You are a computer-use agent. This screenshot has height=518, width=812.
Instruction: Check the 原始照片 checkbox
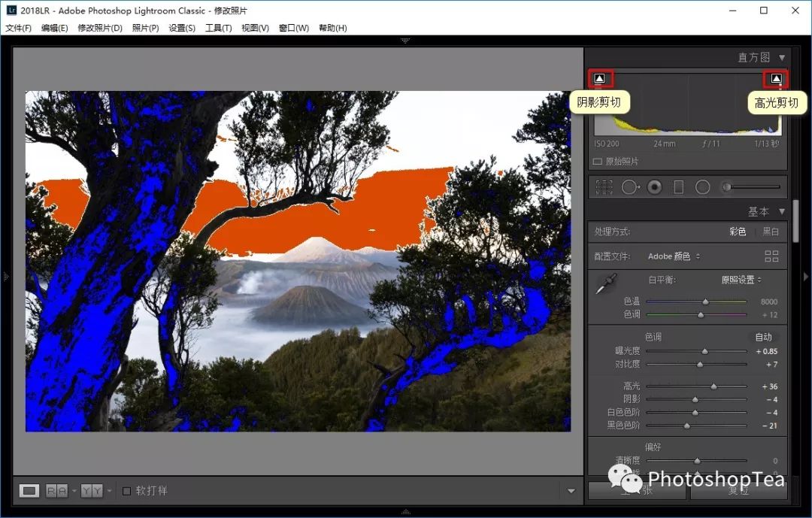pos(597,162)
